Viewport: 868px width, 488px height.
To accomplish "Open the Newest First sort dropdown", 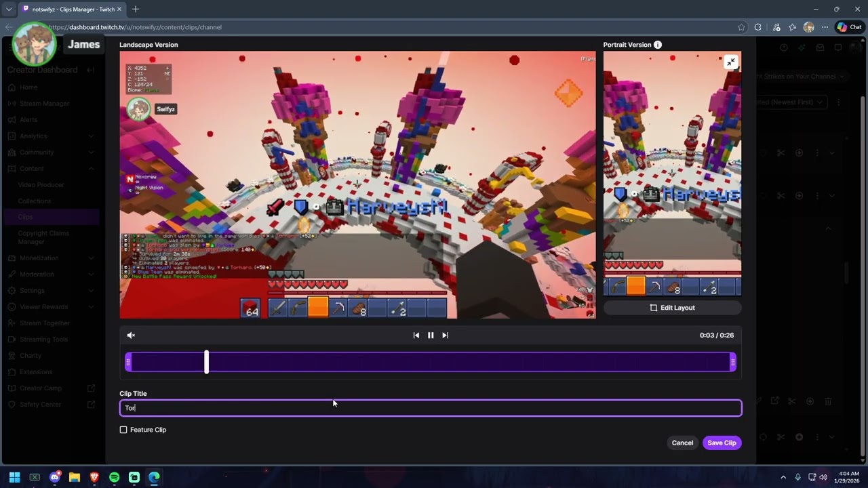I will tap(791, 102).
